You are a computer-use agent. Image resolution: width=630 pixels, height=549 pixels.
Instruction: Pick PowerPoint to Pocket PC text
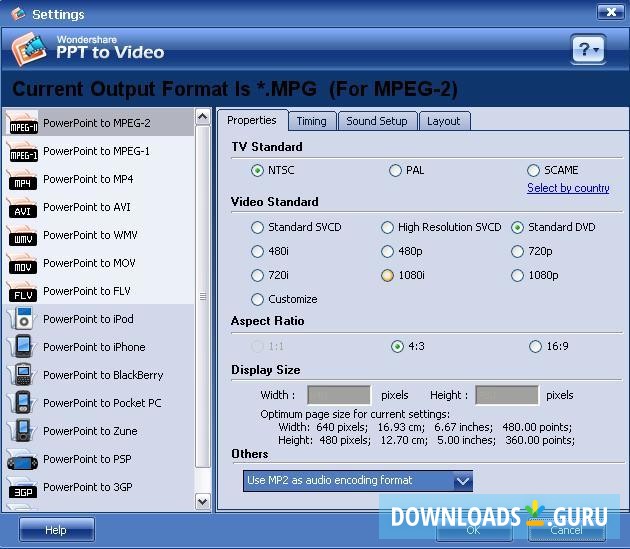pos(102,403)
